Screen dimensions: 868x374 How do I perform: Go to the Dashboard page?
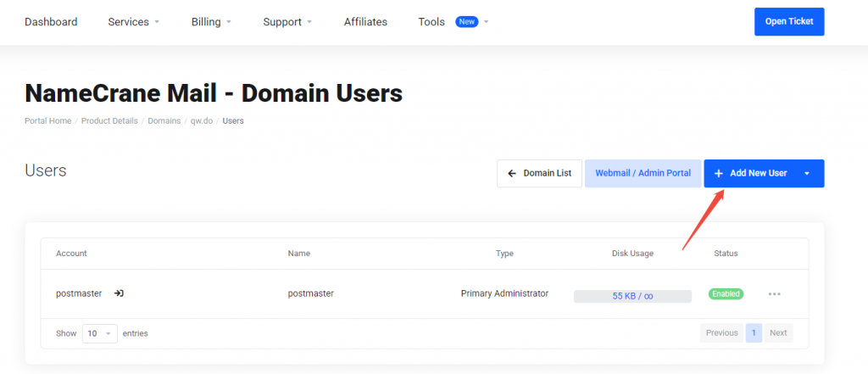coord(51,22)
